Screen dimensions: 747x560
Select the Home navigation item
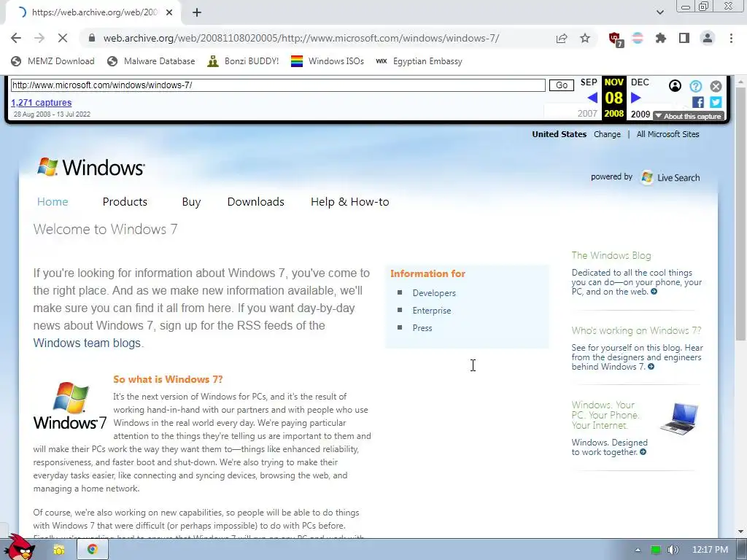pyautogui.click(x=53, y=202)
